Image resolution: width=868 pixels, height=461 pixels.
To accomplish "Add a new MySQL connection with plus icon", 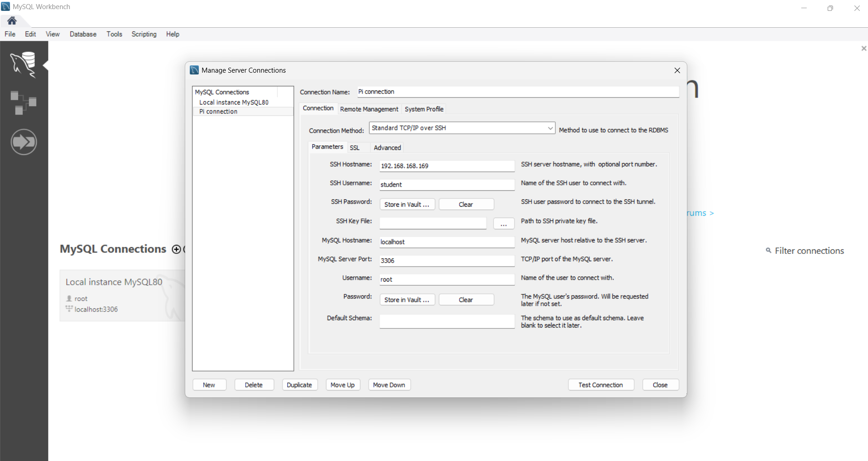I will [176, 249].
